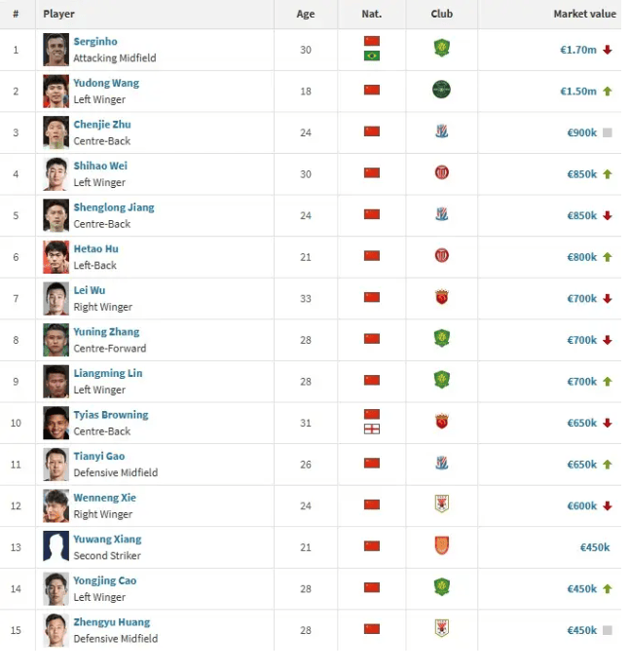The width and height of the screenshot is (630, 672).
Task: Click the England flag beside Tyias Browning
Action: click(372, 429)
